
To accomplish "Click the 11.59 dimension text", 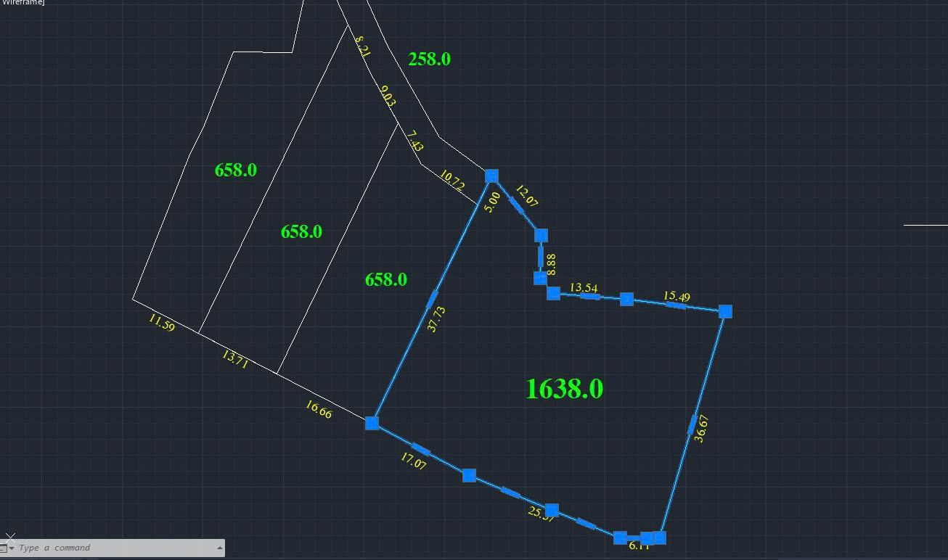I will tap(161, 323).
